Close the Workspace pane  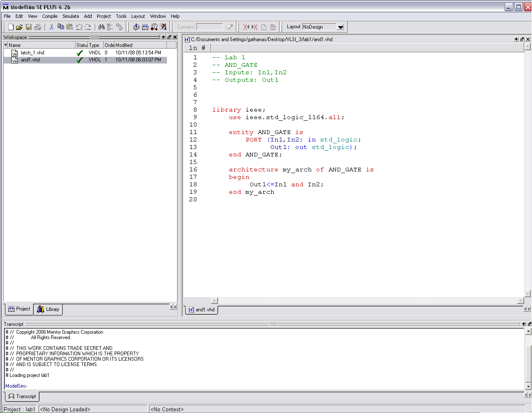pos(175,37)
